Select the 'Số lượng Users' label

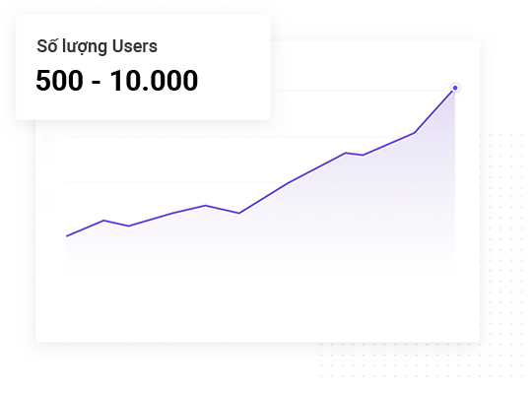click(97, 47)
